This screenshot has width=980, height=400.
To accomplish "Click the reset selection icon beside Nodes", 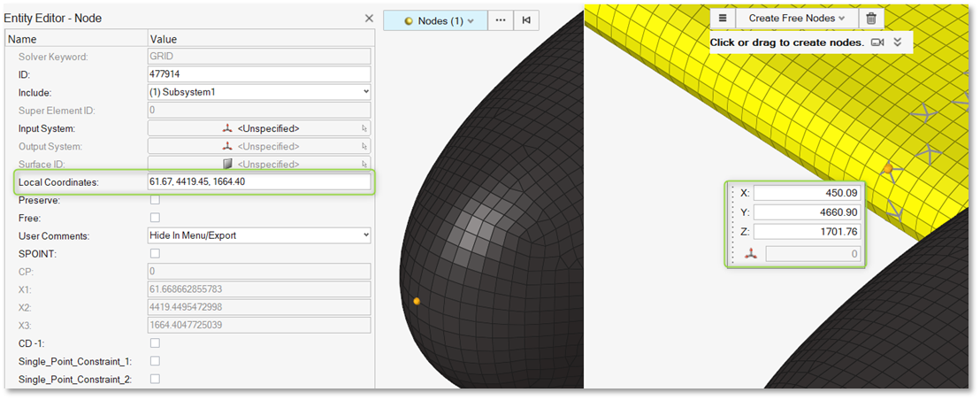I will 526,20.
